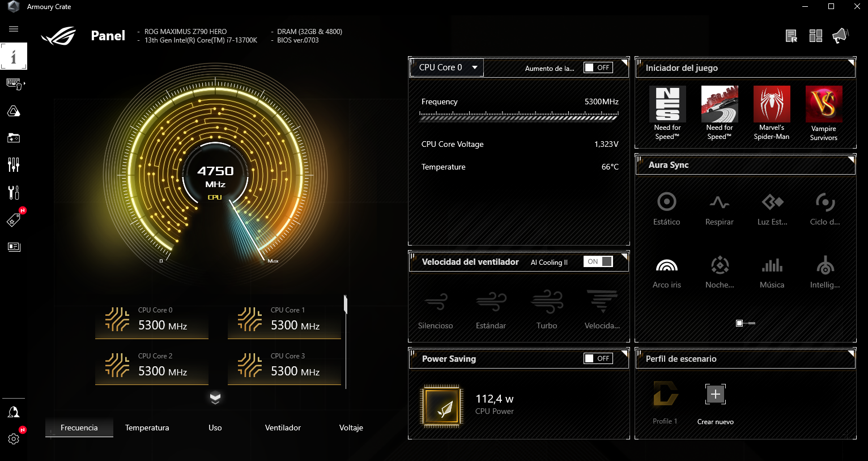Click the Frequency progress bar
Screen dimensions: 868x461
pyautogui.click(x=519, y=116)
